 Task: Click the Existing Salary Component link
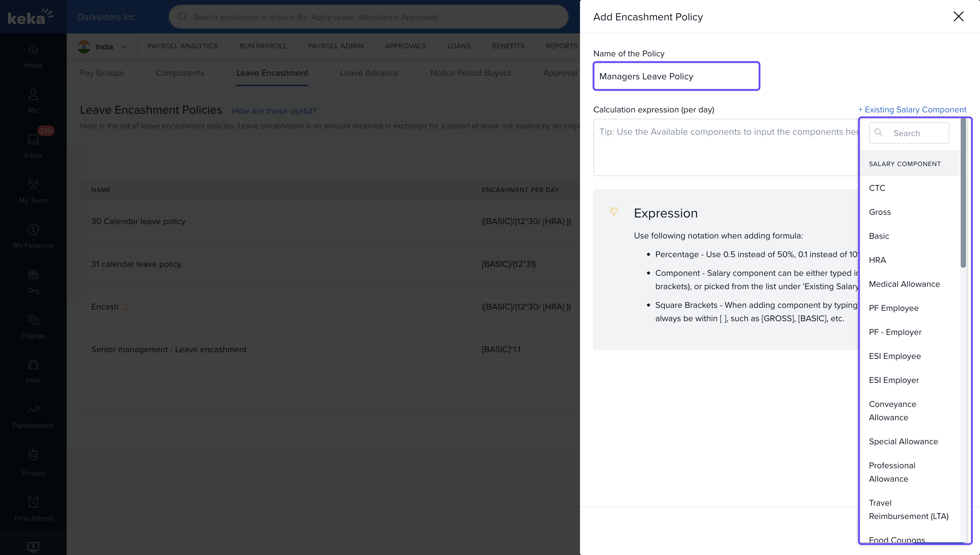pos(912,110)
